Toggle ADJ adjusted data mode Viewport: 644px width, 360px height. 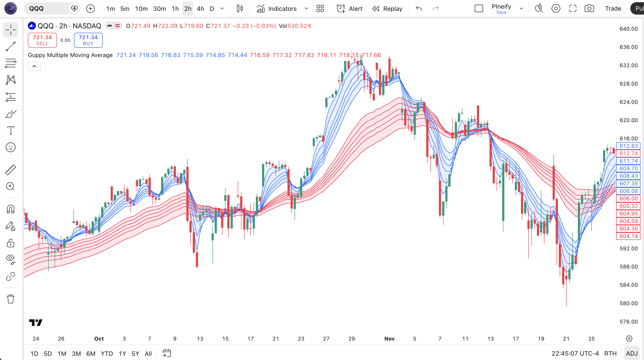tap(632, 354)
